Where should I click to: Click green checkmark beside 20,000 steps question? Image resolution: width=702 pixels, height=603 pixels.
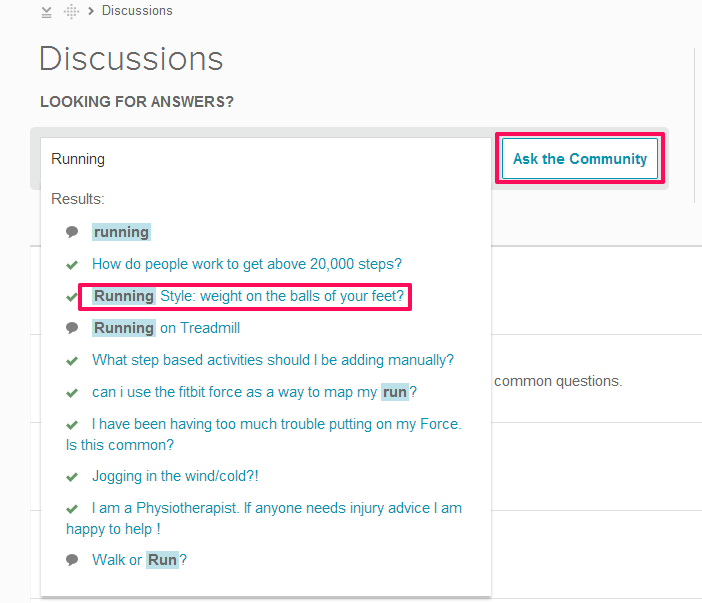coord(72,265)
